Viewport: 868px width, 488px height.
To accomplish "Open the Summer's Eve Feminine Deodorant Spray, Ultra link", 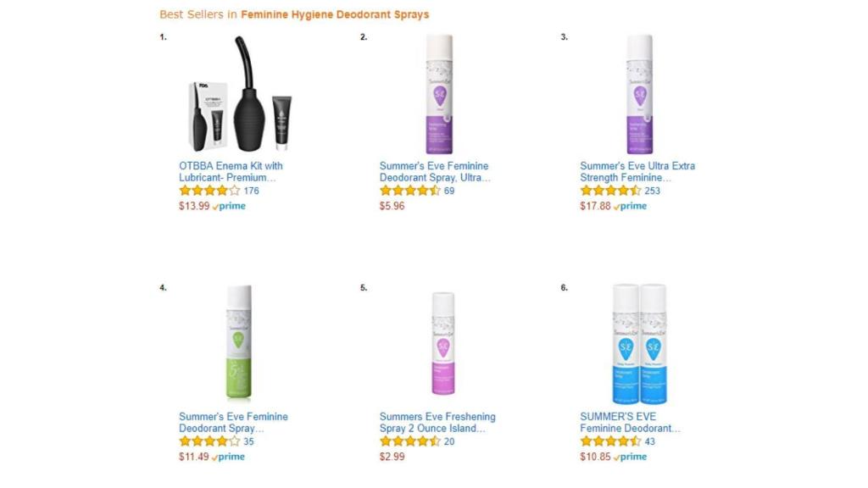I will (x=435, y=171).
